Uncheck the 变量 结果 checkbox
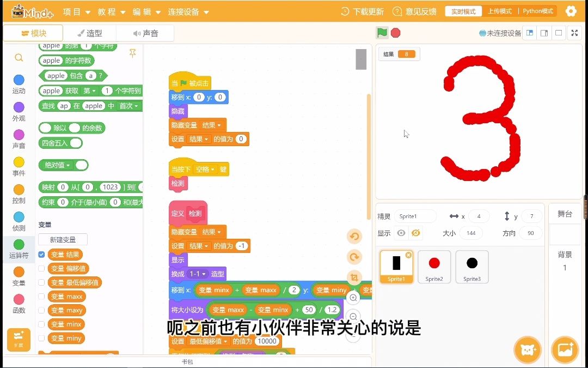This screenshot has height=368, width=588. tap(42, 254)
